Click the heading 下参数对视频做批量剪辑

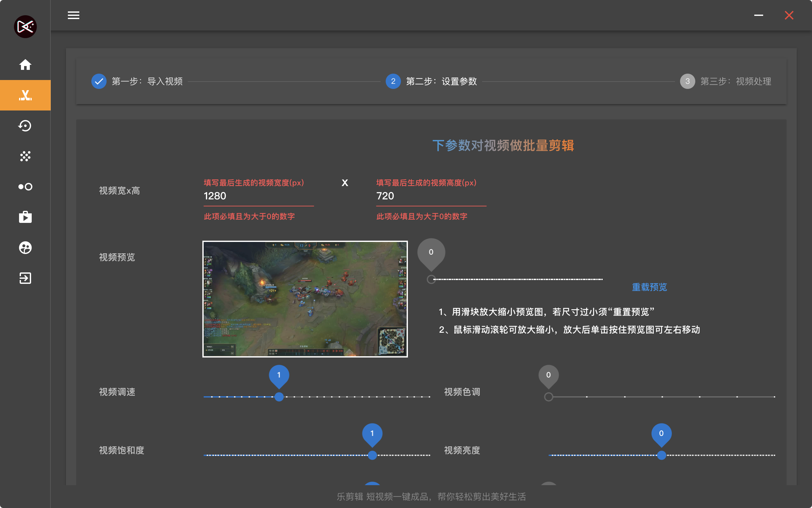[x=503, y=145]
